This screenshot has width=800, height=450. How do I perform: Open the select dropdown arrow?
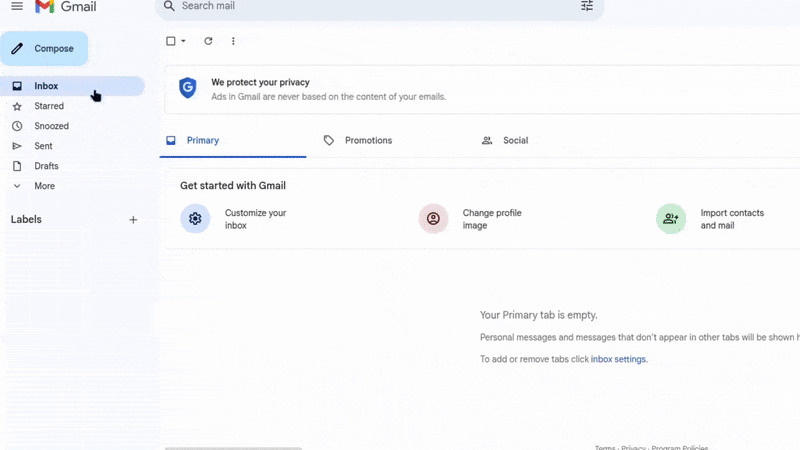(183, 41)
